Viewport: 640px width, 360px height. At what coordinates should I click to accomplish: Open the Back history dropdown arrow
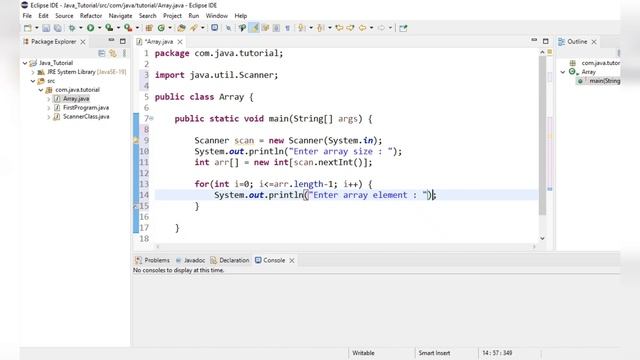[371, 28]
